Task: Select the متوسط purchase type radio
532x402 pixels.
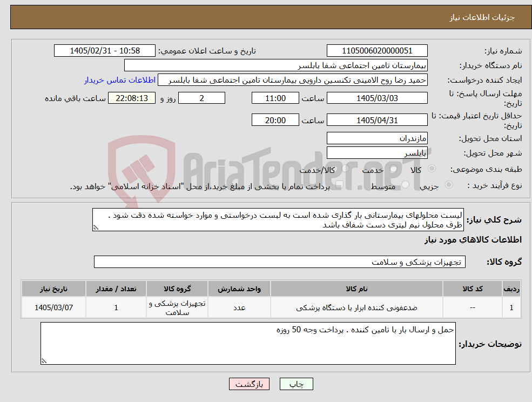Action: [x=405, y=185]
